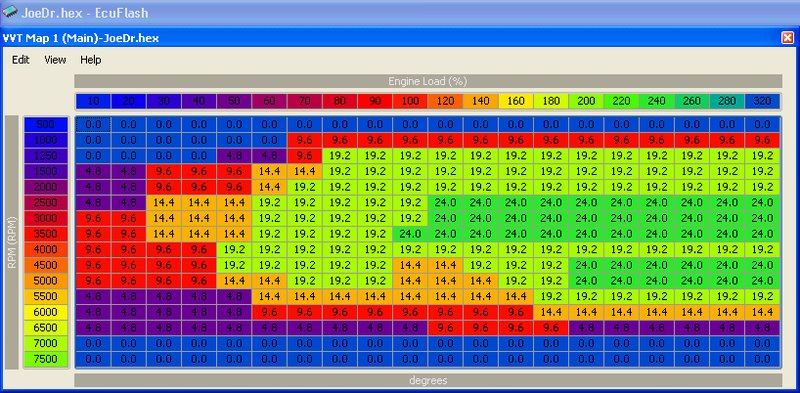The height and width of the screenshot is (393, 800).
Task: Select cell at 5500 RPM, load 160
Action: (516, 297)
